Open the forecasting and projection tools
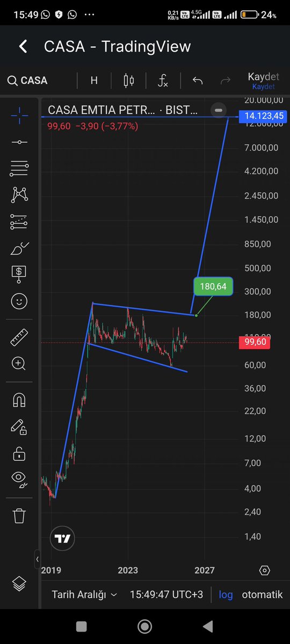Image resolution: width=290 pixels, height=644 pixels. tap(19, 221)
